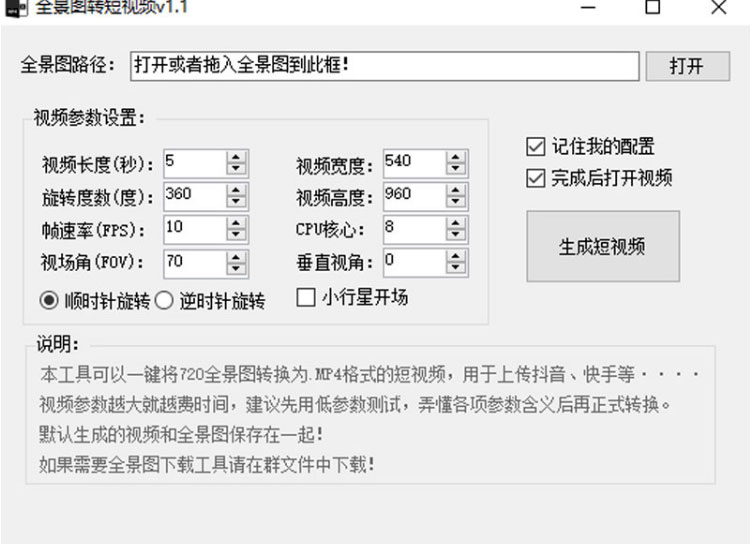This screenshot has height=544, width=756.
Task: Click the 说明: group label
Action: point(58,344)
